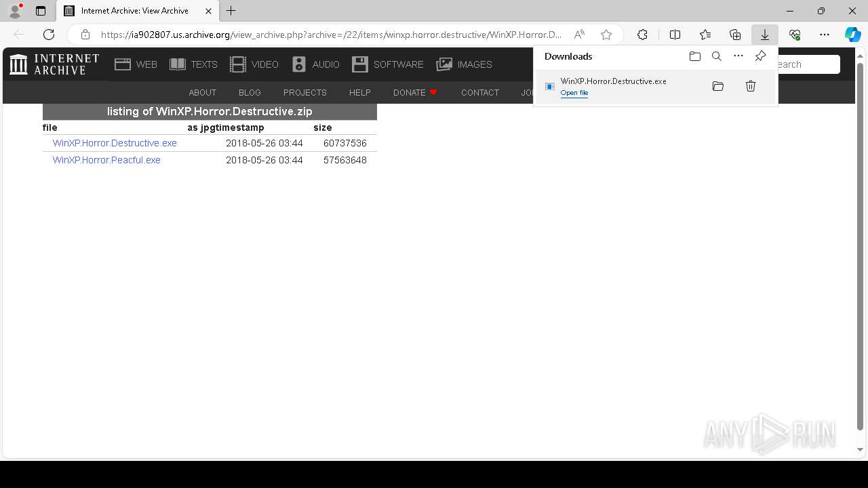Open Browser essentials icon
Screen dimensions: 868x488
point(795,35)
